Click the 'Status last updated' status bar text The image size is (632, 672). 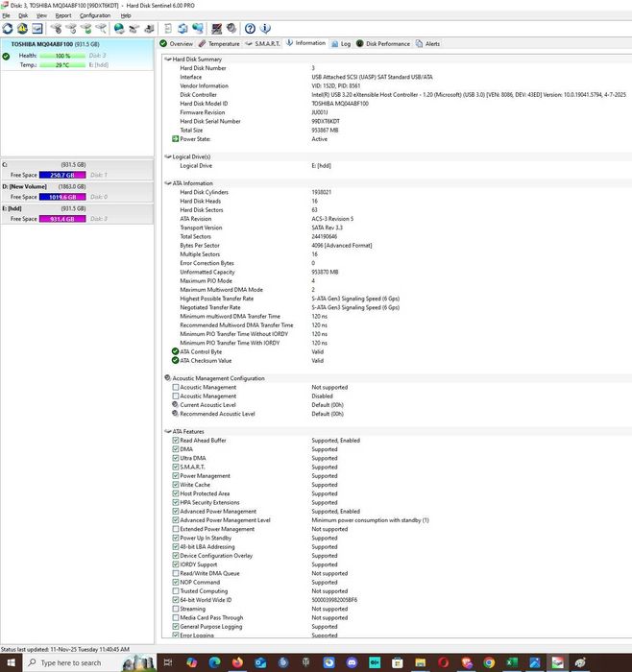[x=65, y=649]
